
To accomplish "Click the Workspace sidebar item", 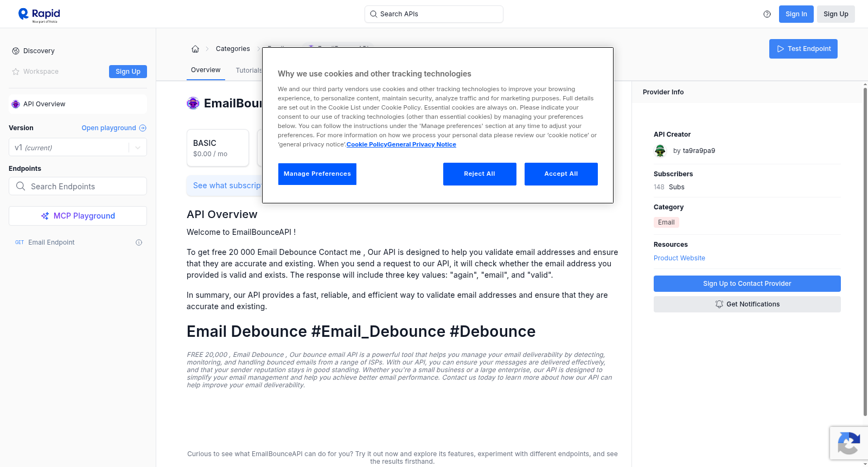I will [41, 72].
